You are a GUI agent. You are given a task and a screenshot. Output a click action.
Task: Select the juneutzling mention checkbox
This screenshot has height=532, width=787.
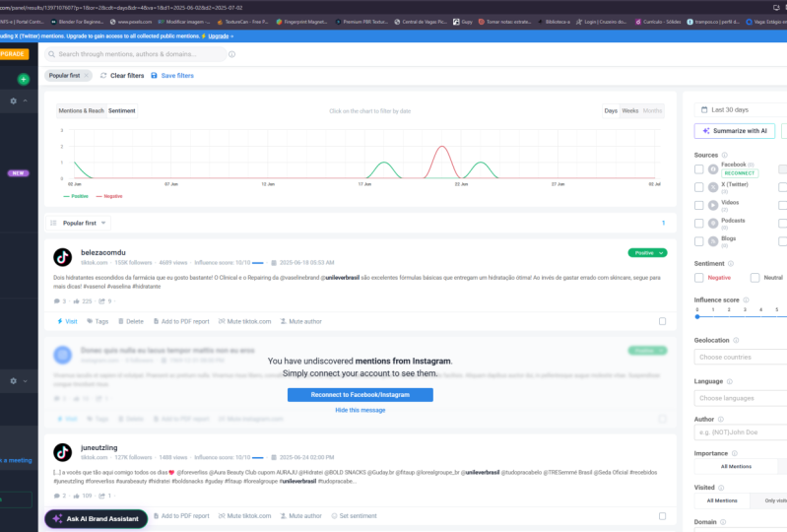click(x=663, y=516)
